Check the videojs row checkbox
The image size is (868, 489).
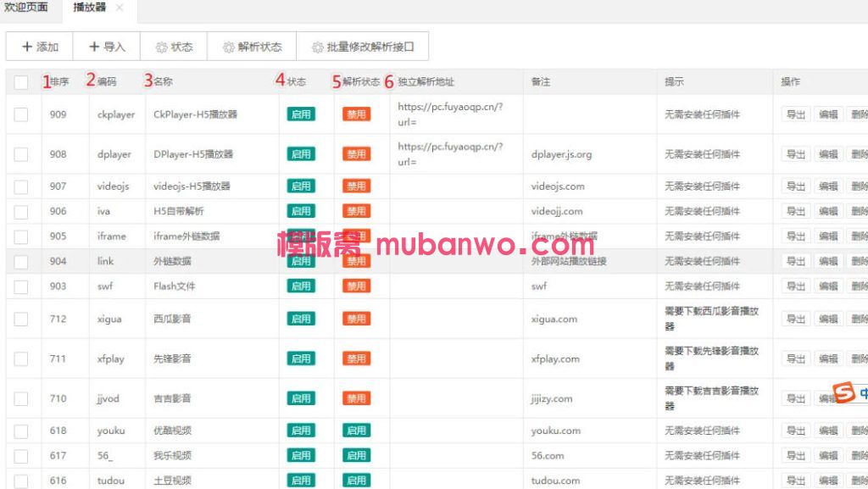pos(21,186)
